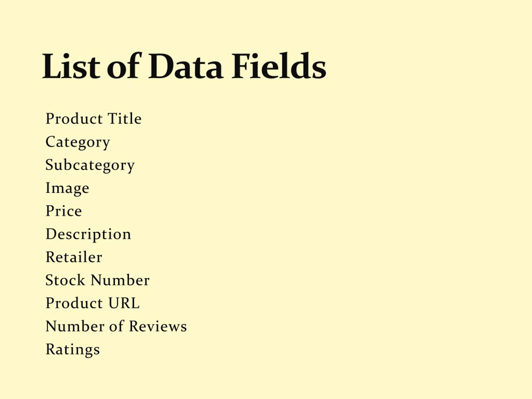Click the "Number of Reviews" line
This screenshot has height=399, width=532.
pos(116,326)
